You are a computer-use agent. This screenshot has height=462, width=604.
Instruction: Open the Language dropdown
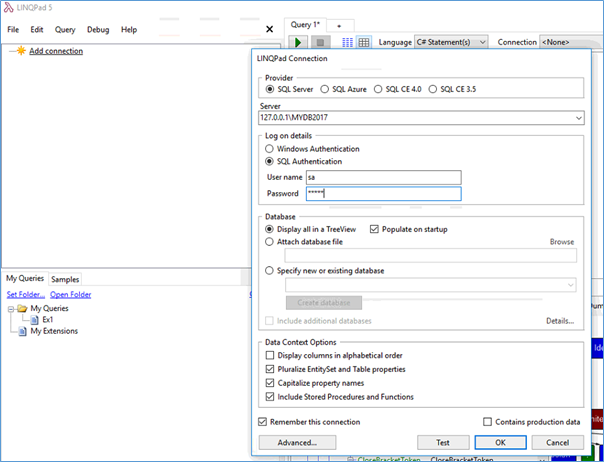pos(451,42)
